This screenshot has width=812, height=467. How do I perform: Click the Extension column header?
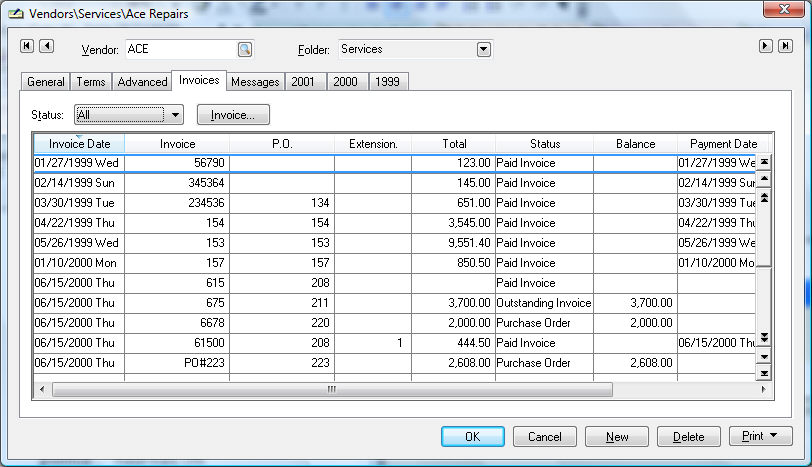[373, 144]
